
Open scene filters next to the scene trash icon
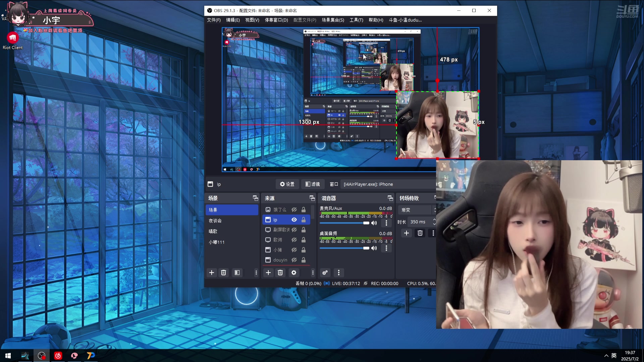(x=237, y=273)
